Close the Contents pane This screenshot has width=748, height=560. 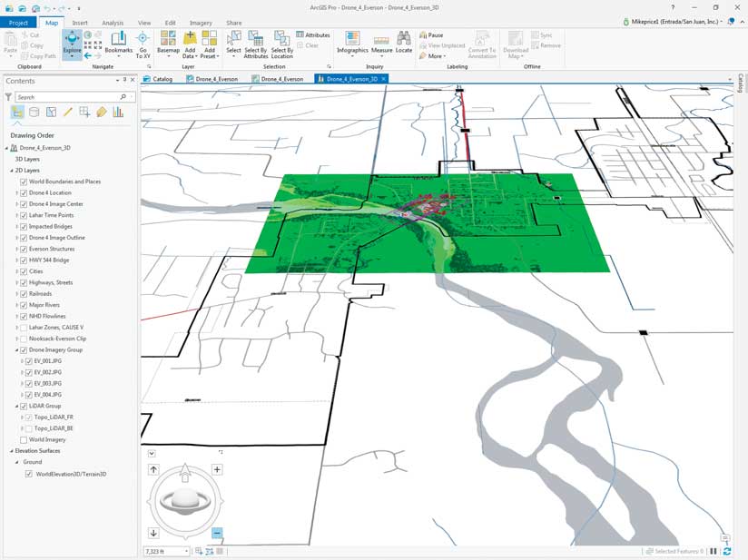click(133, 80)
